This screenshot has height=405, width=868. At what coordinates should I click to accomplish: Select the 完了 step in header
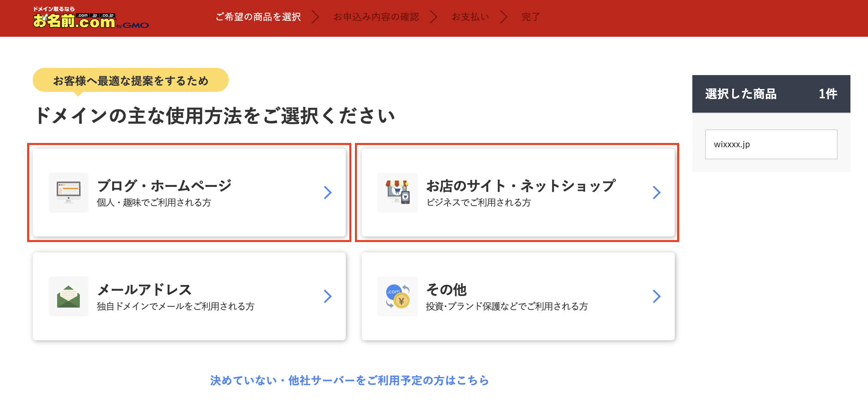point(531,17)
